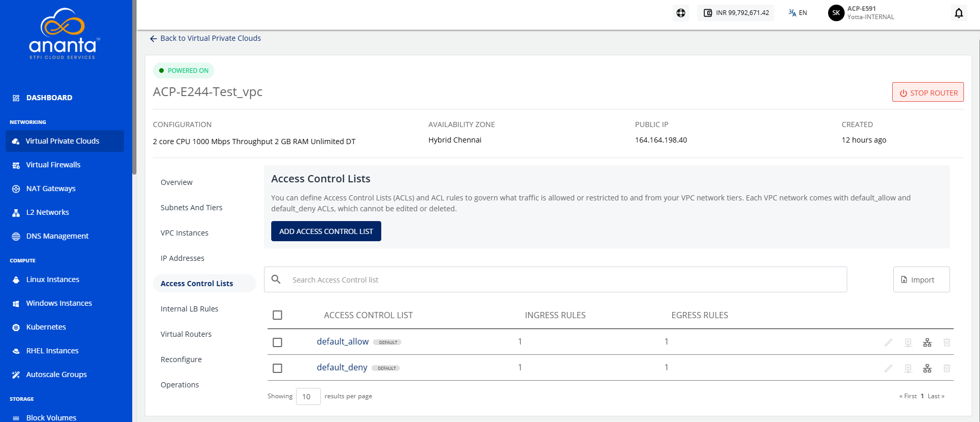Click the SK user avatar

(x=836, y=13)
